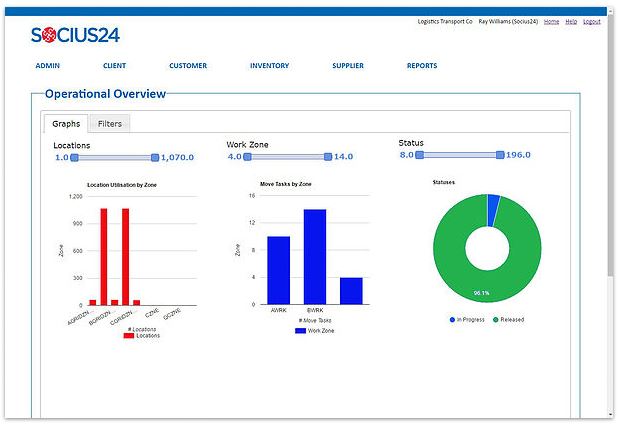The image size is (621, 424).
Task: Switch to the Filters tab
Action: [110, 124]
